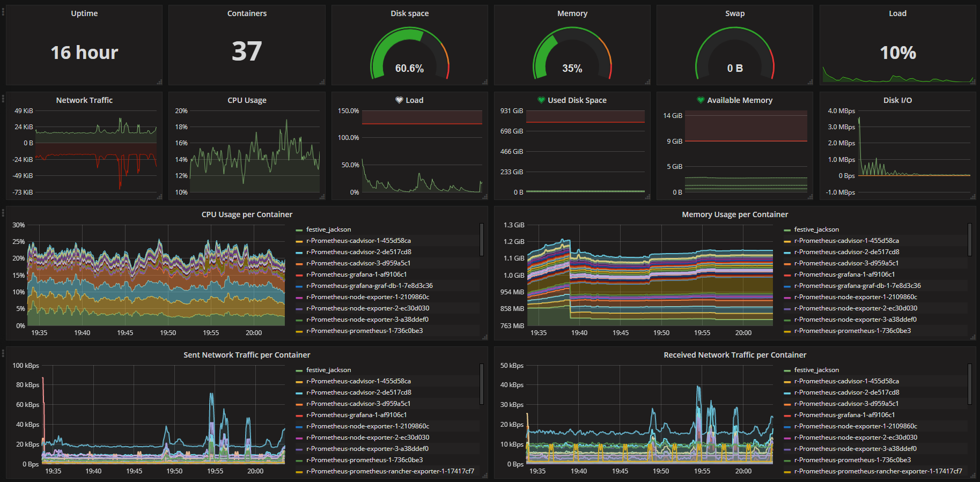Toggle r-Prometheus-prometheus-rancher-exporter-1-17417cf7 in Sent Network legend
The height and width of the screenshot is (482, 980).
click(390, 471)
